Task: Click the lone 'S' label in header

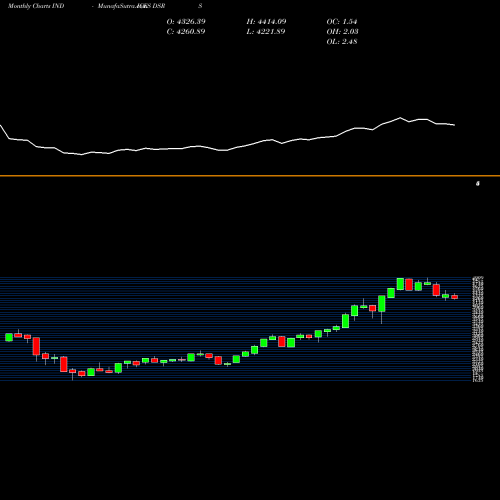Action: [200, 6]
